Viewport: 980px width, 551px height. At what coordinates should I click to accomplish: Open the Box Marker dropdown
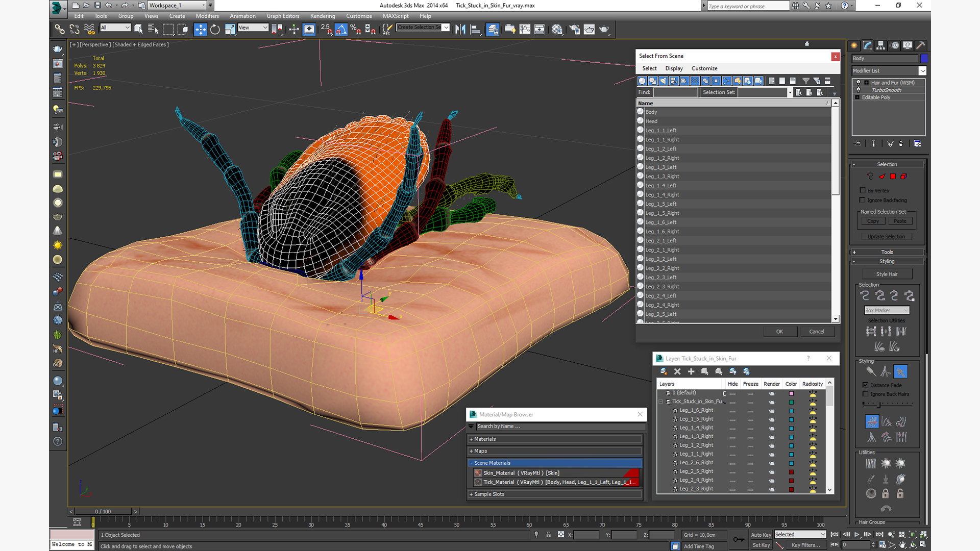(887, 310)
